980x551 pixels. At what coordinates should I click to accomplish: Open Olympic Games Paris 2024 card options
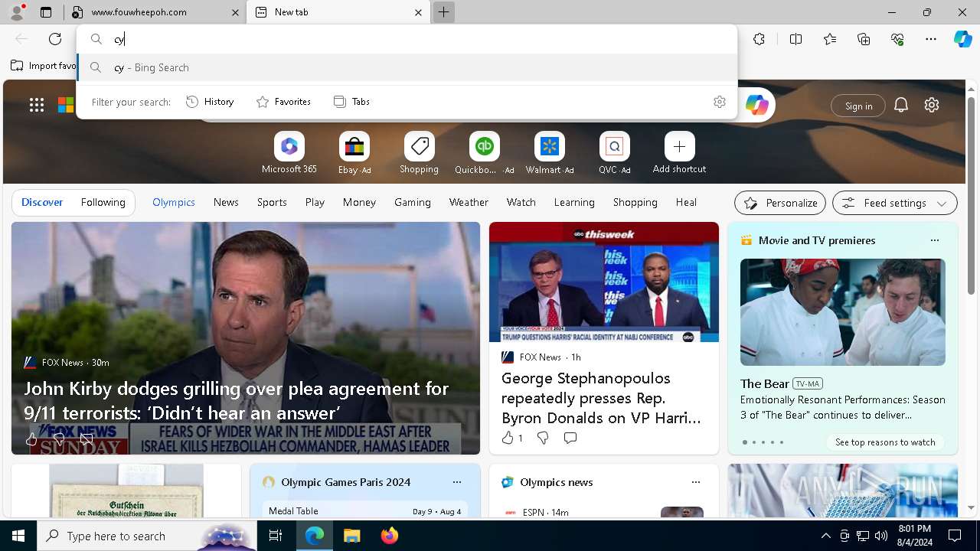pos(456,482)
